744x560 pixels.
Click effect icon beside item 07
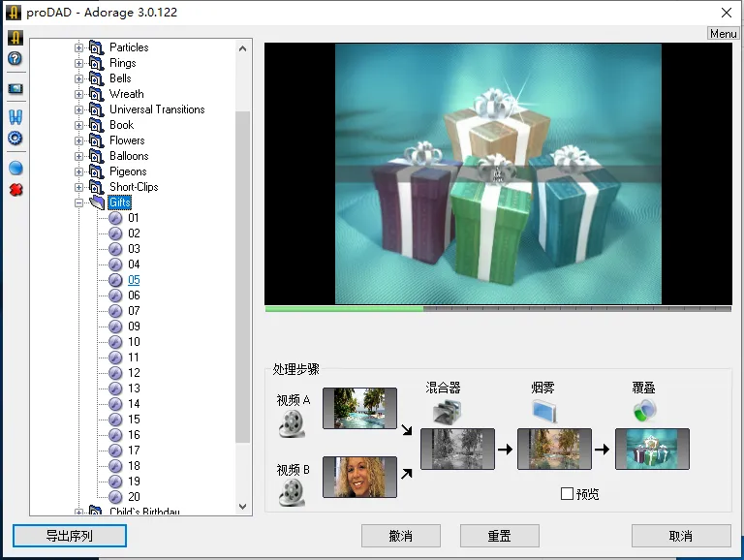[x=115, y=311]
